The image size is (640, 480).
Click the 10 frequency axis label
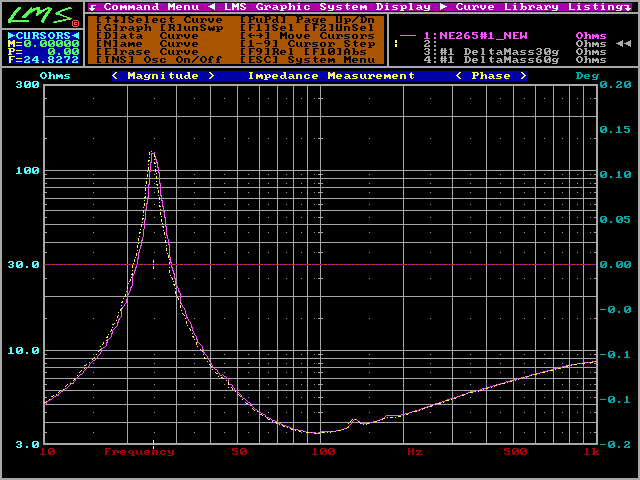48,452
